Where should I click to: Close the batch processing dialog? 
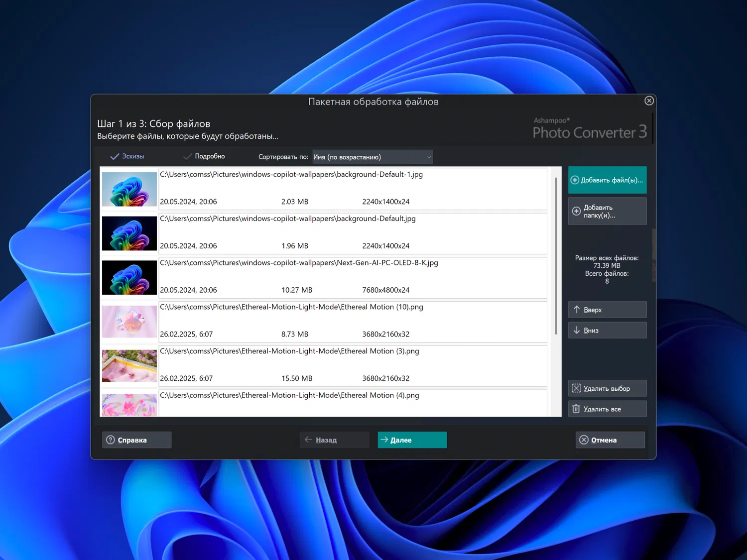point(649,101)
